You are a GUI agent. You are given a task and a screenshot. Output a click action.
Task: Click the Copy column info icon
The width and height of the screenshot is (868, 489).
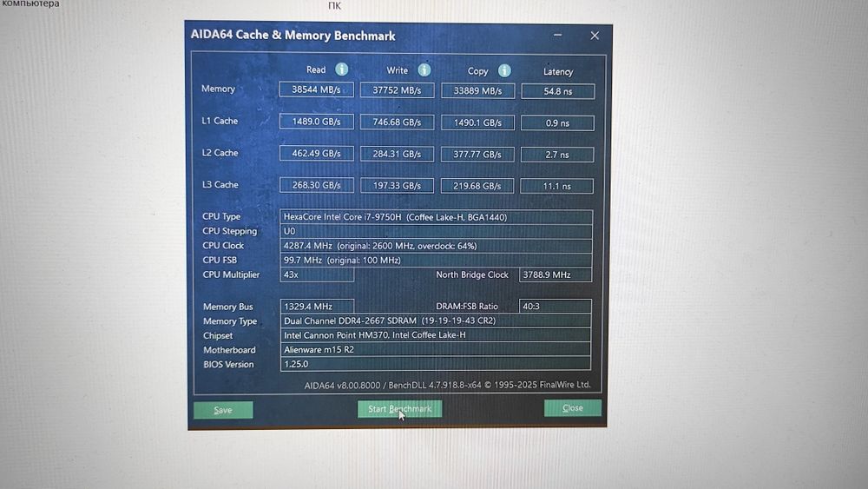504,70
